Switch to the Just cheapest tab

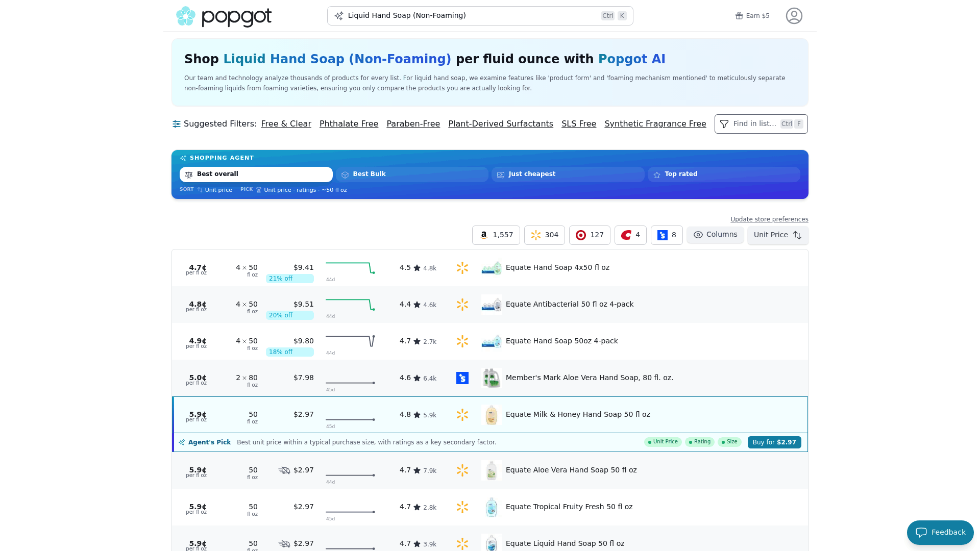click(x=568, y=174)
